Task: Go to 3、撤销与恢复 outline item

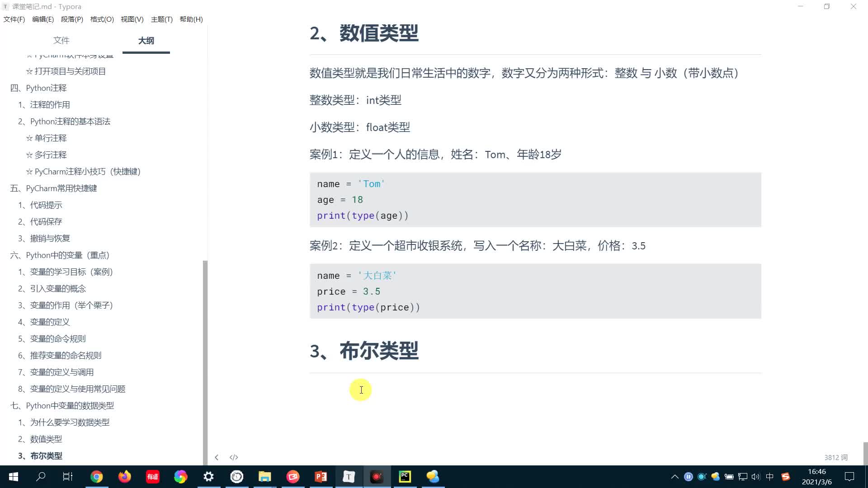Action: coord(44,239)
